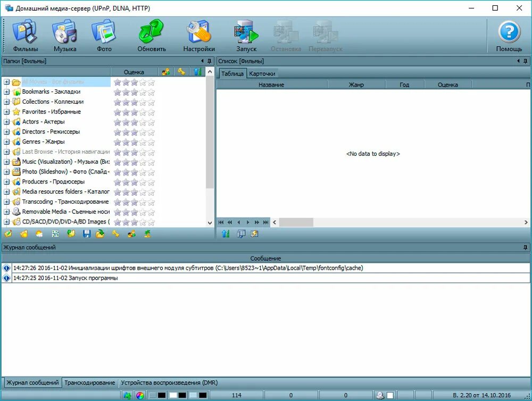Click the save icon below the folder tree
The width and height of the screenshot is (532, 401).
(87, 233)
